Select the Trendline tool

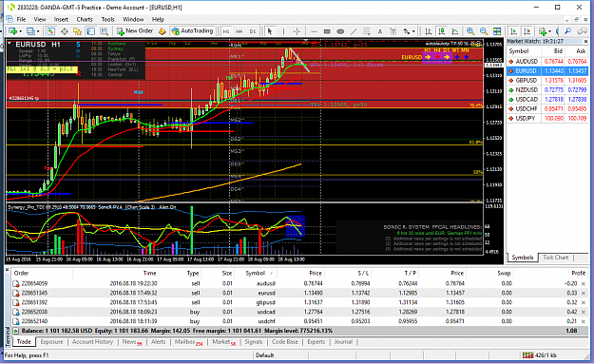[354, 31]
